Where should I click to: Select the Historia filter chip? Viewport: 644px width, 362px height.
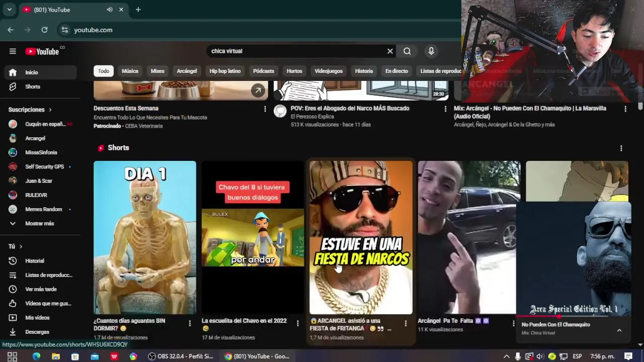(364, 71)
